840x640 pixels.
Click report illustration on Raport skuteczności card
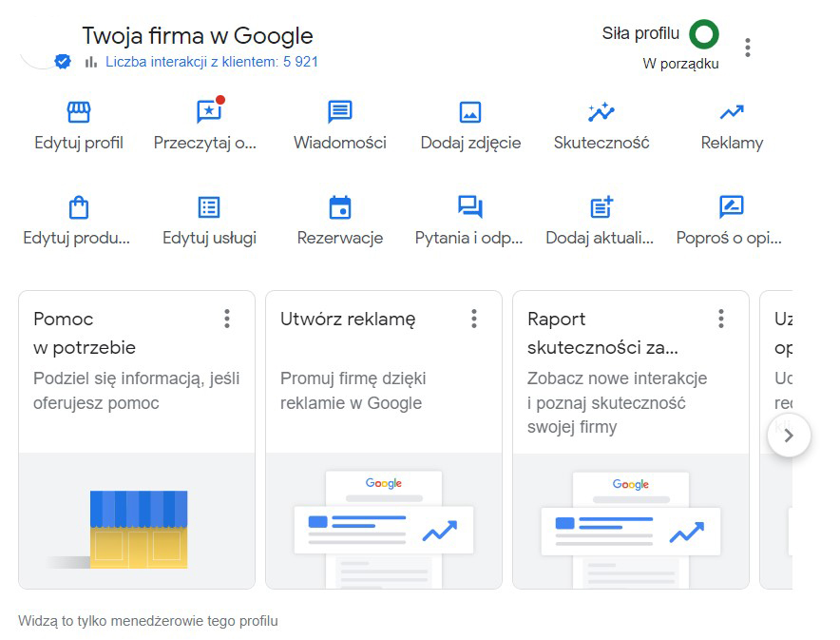(631, 529)
